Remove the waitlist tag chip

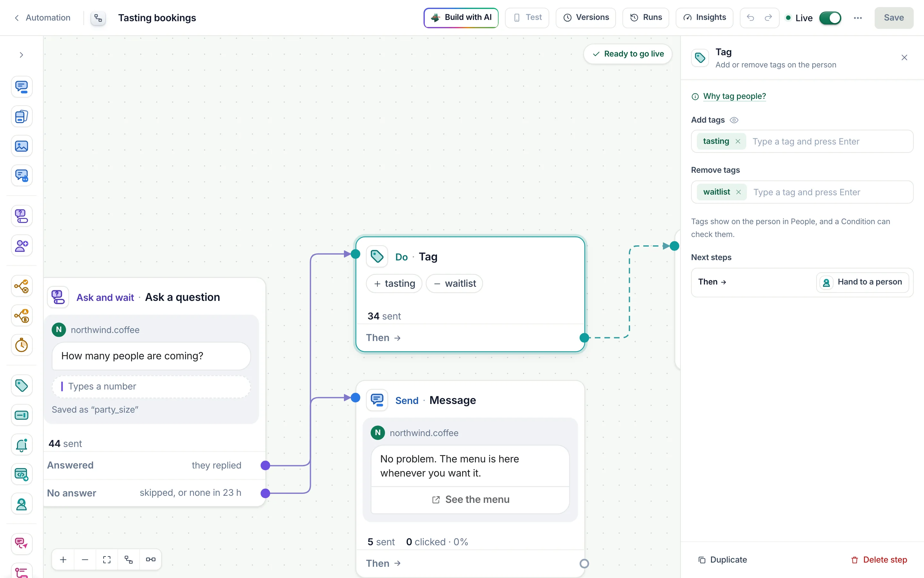(x=739, y=192)
